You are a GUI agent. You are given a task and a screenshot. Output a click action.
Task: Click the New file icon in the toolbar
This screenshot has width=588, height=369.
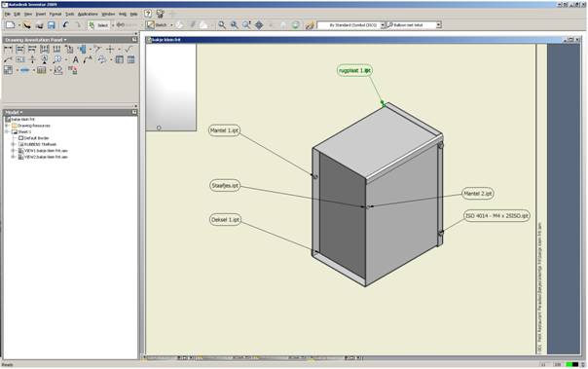pyautogui.click(x=11, y=25)
